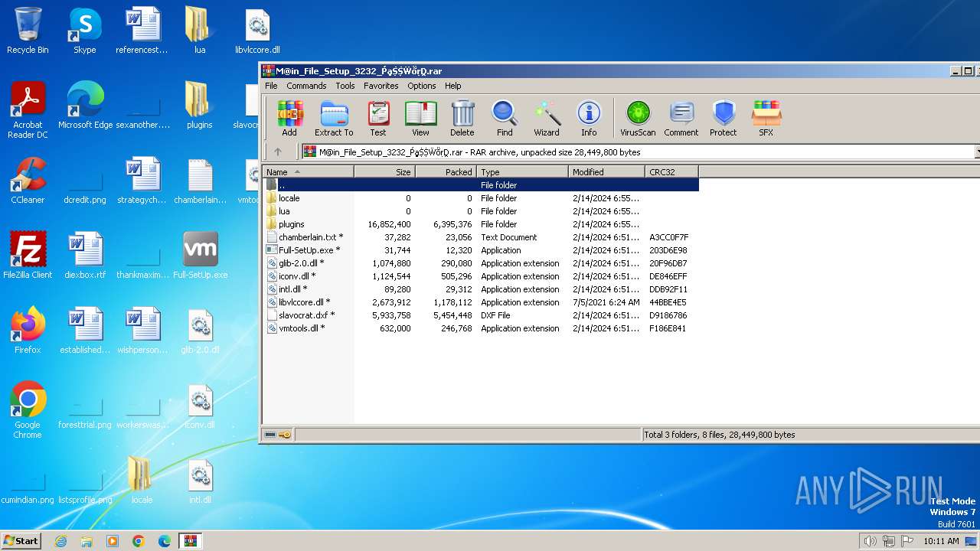This screenshot has width=980, height=551.
Task: Click the archive path address field
Action: click(637, 152)
